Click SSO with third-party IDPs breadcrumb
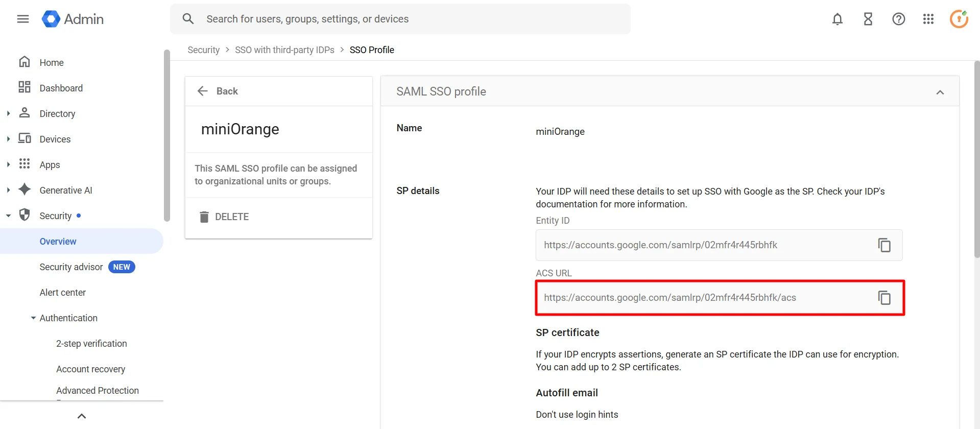 284,50
